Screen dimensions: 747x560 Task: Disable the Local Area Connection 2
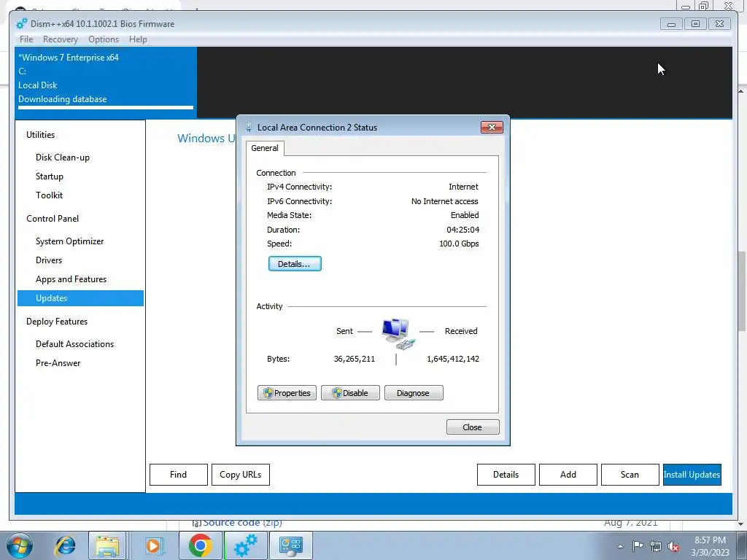pos(350,393)
